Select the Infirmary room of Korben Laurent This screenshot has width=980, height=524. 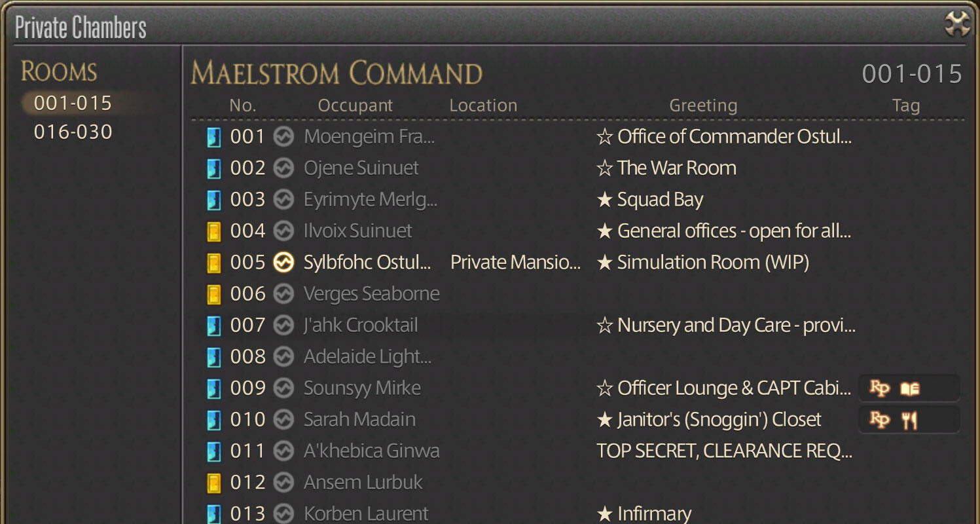pos(654,514)
